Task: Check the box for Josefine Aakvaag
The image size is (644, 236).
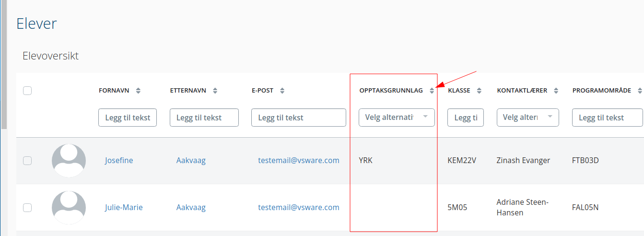Action: (x=27, y=161)
